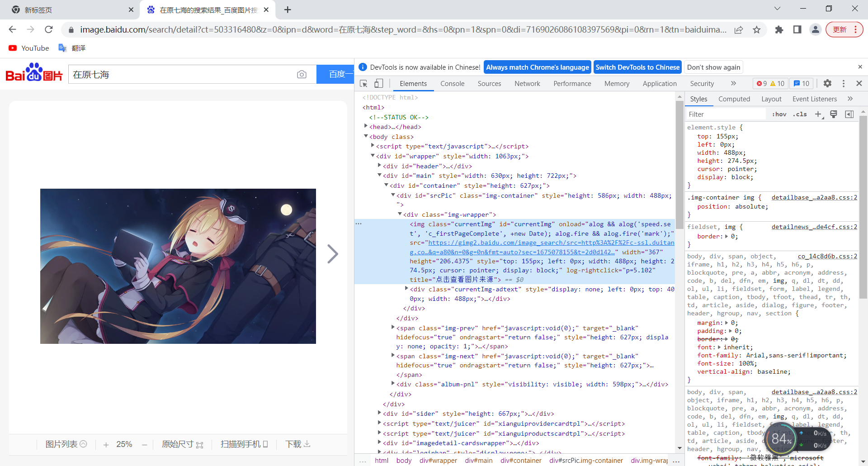Switch to the Memory tab
This screenshot has width=868, height=466.
pyautogui.click(x=617, y=84)
